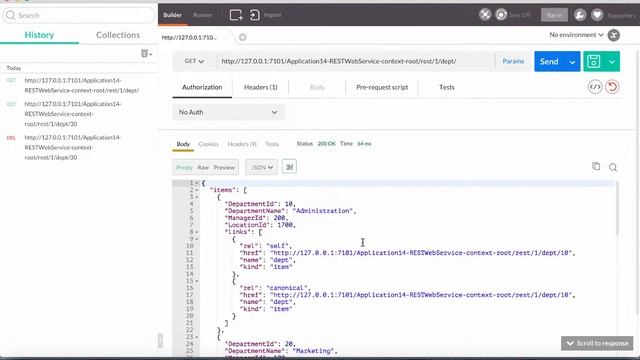Screen dimensions: 640x360
Task: Click the Import label
Action: [272, 15]
